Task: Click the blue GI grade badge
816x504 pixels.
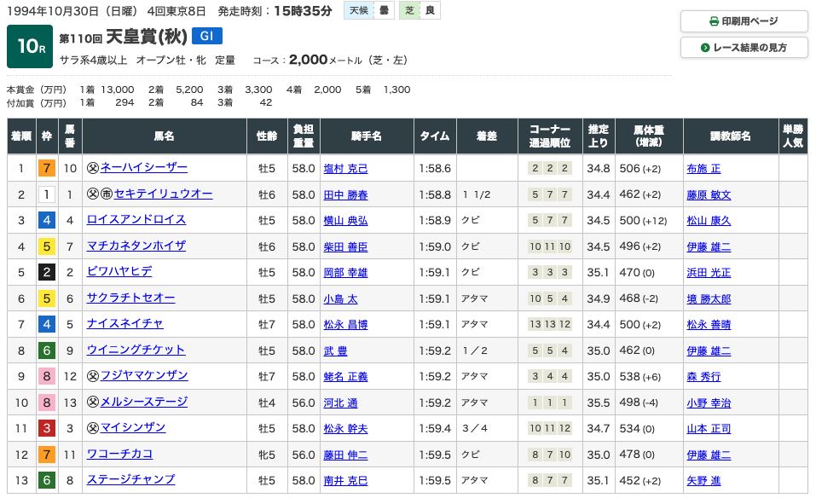Action: coord(207,36)
